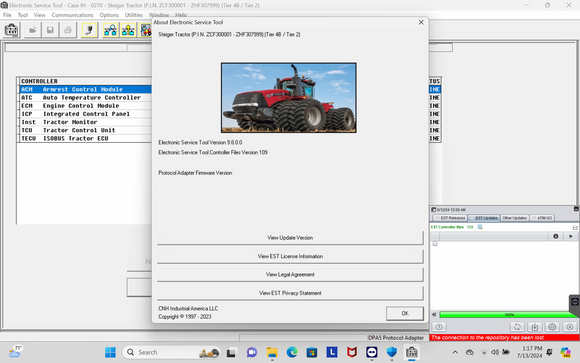Click the save disk toolbar icon
The width and height of the screenshot is (580, 363).
pyautogui.click(x=50, y=30)
